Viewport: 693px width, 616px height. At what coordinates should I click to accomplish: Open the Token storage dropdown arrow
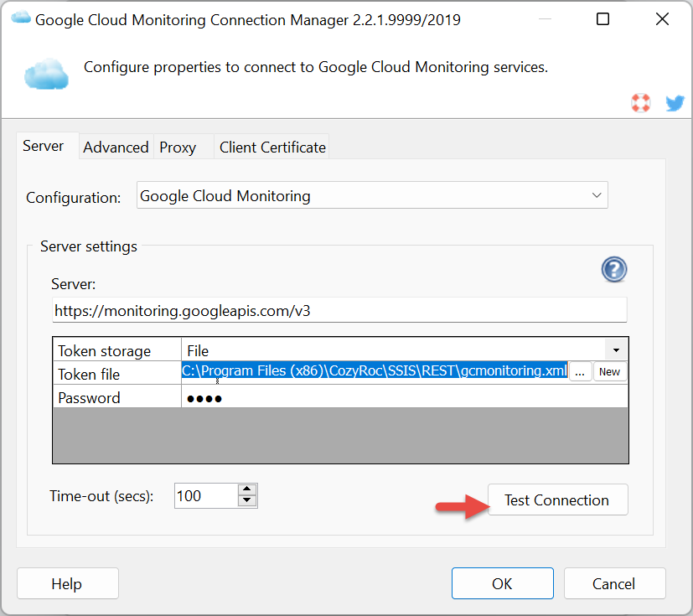click(616, 350)
